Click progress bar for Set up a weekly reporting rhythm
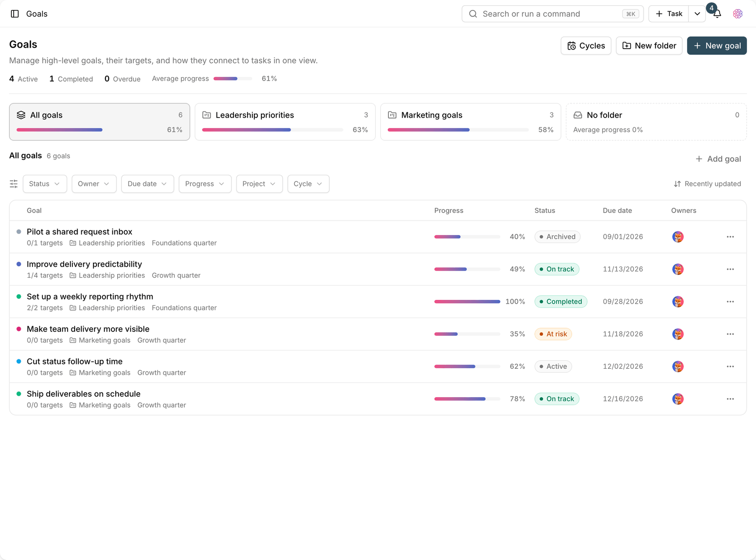 (467, 302)
